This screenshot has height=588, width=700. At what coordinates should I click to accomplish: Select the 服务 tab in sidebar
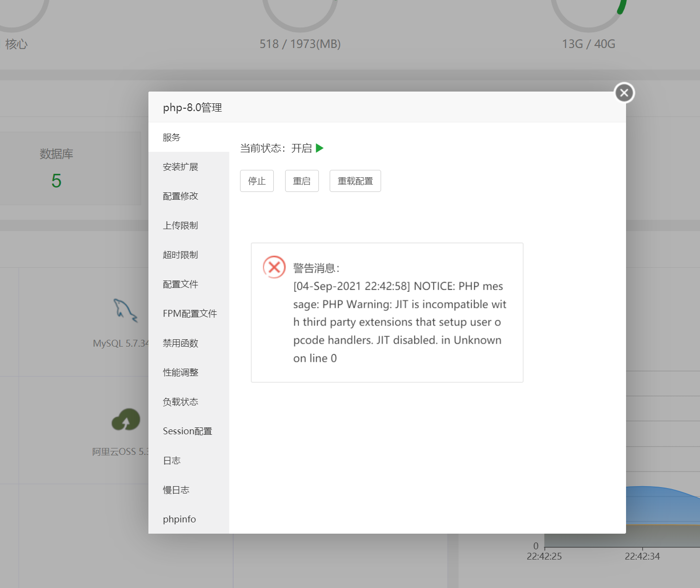189,137
